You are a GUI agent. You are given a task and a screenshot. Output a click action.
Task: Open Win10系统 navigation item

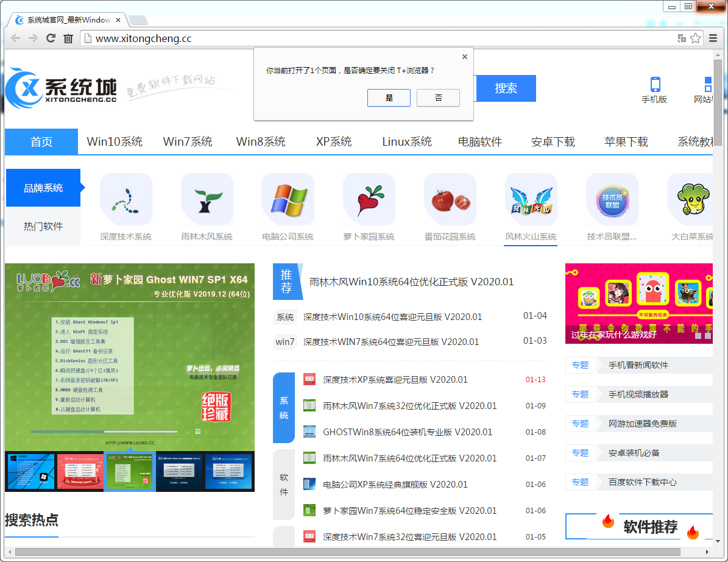115,141
